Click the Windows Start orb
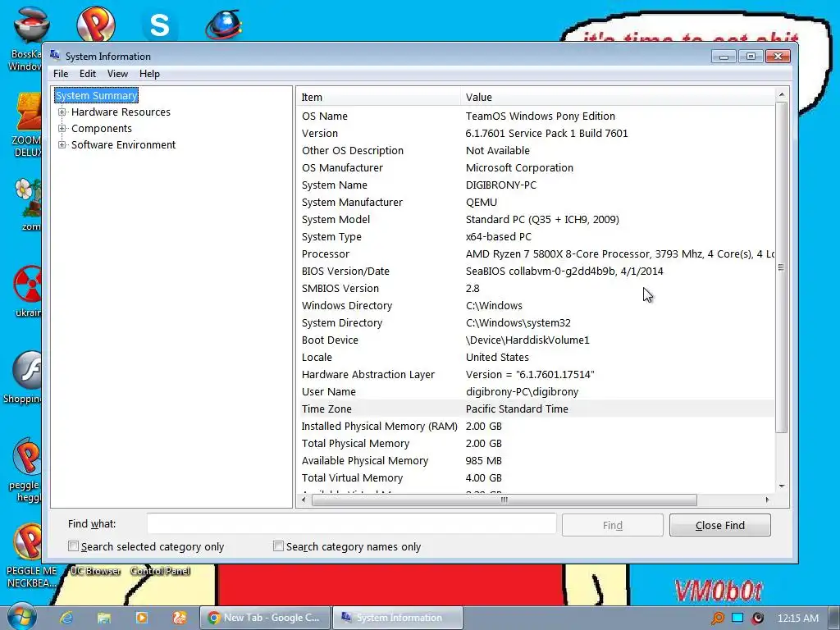Viewport: 840px width, 630px height. click(21, 617)
